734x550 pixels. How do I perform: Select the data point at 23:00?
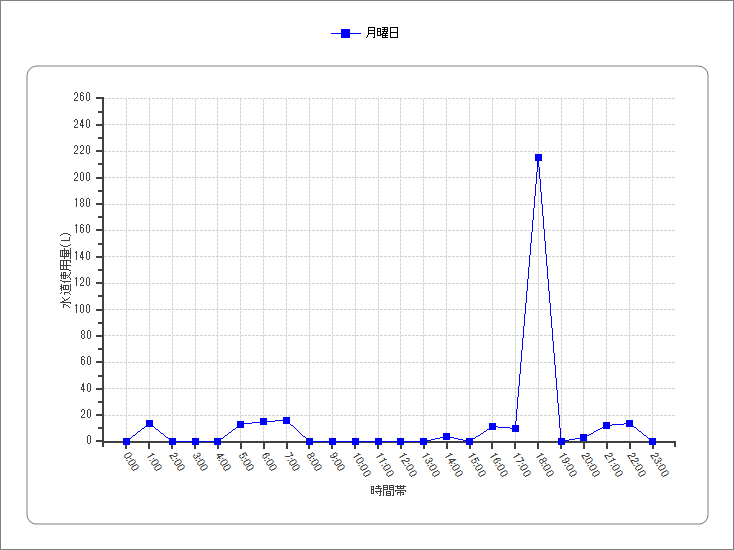[653, 441]
